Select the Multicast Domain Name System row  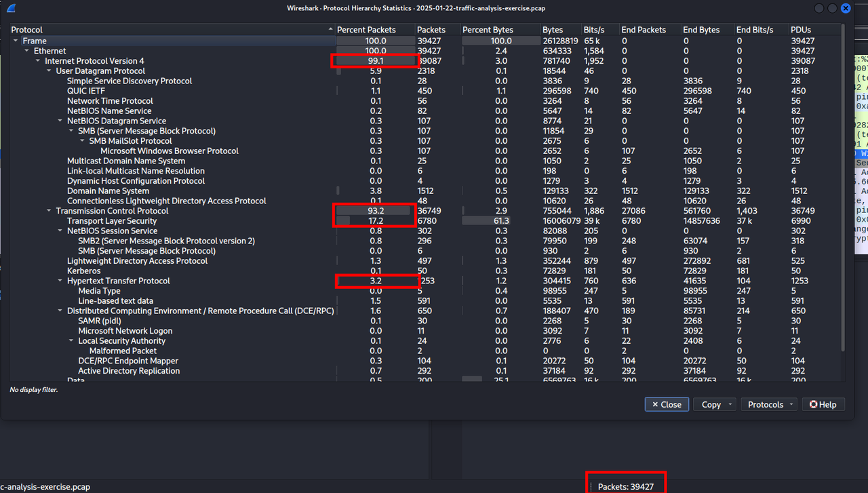coord(425,161)
